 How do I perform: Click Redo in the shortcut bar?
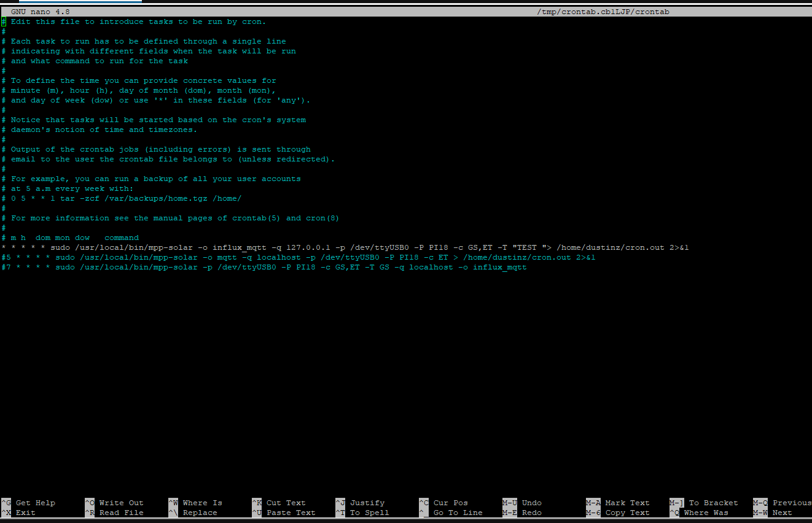528,512
